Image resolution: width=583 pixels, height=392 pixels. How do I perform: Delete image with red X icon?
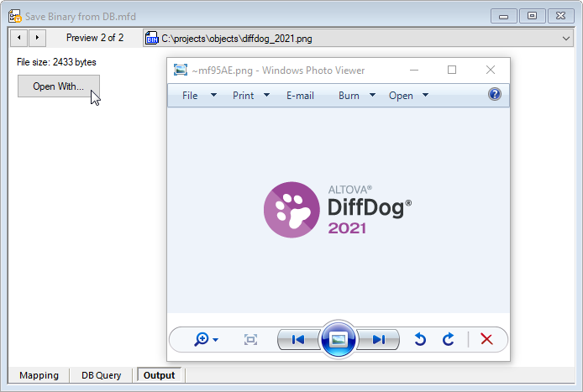(486, 339)
